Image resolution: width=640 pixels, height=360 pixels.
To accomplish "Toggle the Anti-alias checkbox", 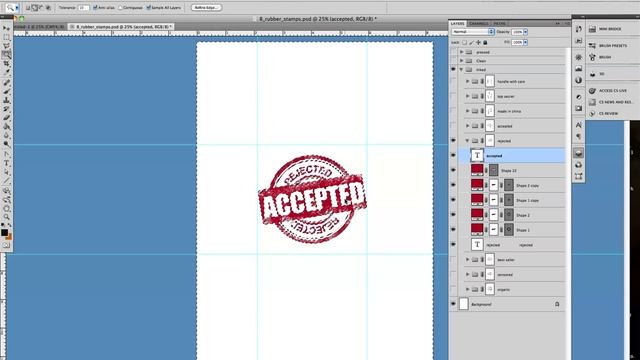I will coord(95,8).
